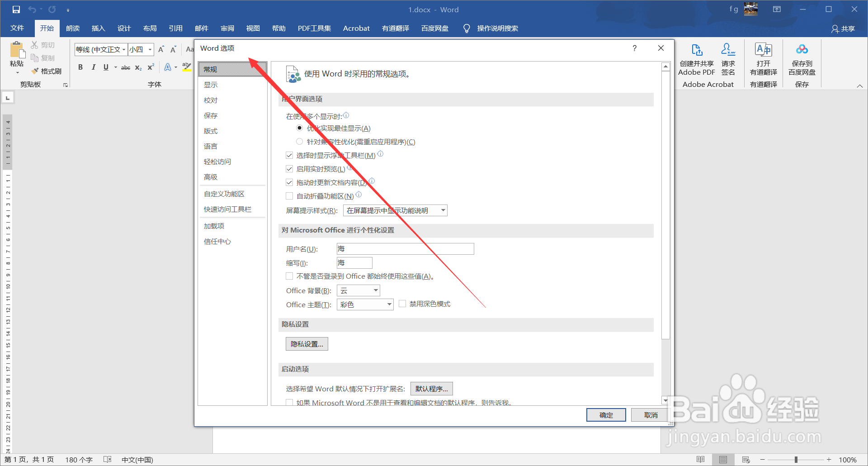The width and height of the screenshot is (868, 466).
Task: Apply superscript formatting
Action: (x=151, y=67)
